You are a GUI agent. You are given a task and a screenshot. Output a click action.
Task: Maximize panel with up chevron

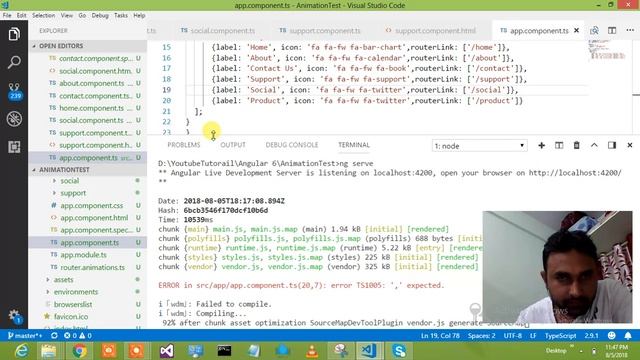pos(594,145)
